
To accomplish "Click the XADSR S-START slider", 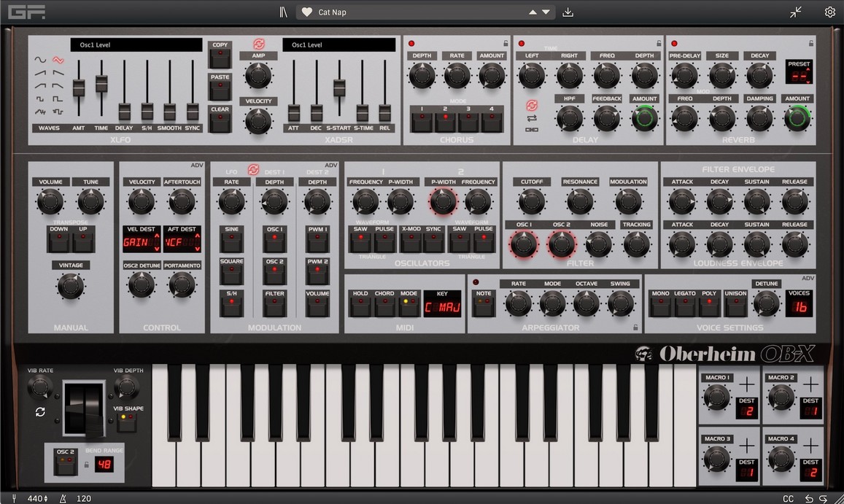I will 339,88.
